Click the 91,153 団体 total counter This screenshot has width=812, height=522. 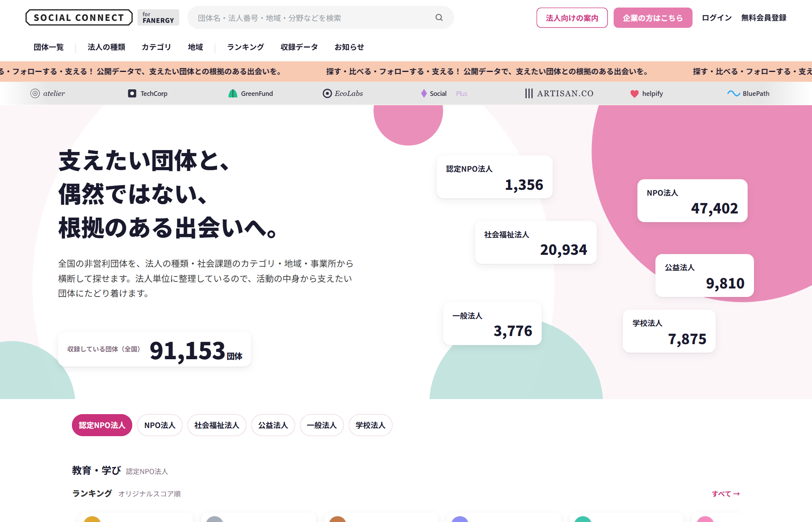[155, 350]
